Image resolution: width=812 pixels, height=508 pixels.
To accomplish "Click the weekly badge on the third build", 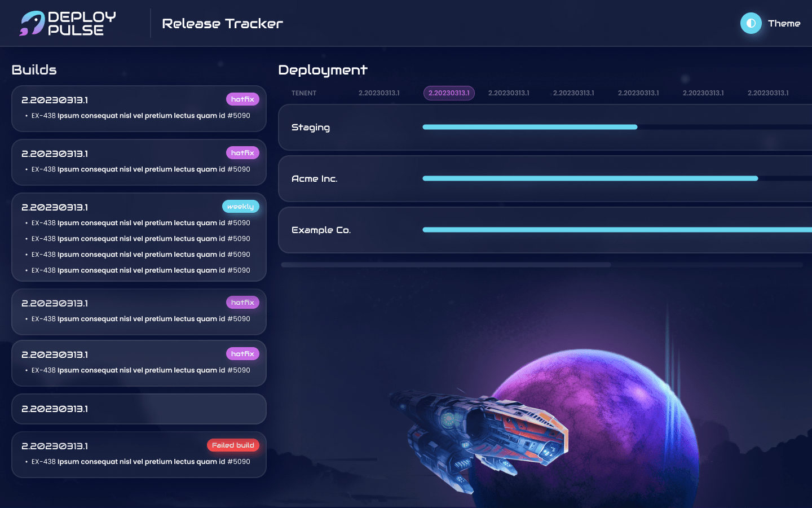I will click(x=241, y=207).
